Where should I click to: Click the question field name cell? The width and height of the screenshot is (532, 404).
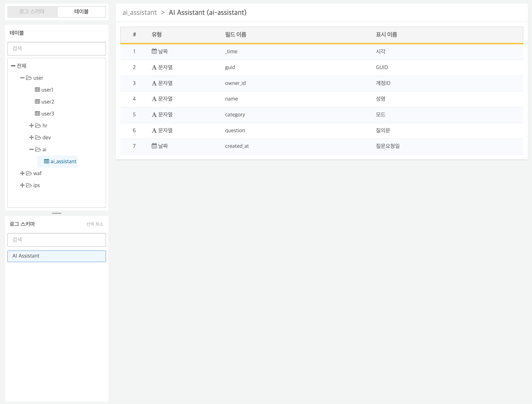point(235,131)
